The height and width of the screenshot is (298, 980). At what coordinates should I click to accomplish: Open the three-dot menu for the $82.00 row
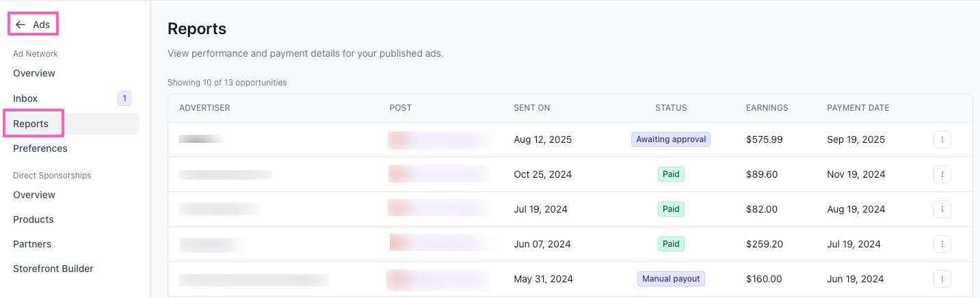point(942,209)
